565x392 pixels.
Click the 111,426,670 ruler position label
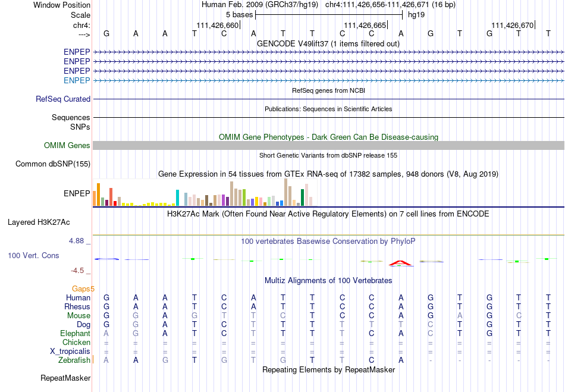tap(513, 25)
